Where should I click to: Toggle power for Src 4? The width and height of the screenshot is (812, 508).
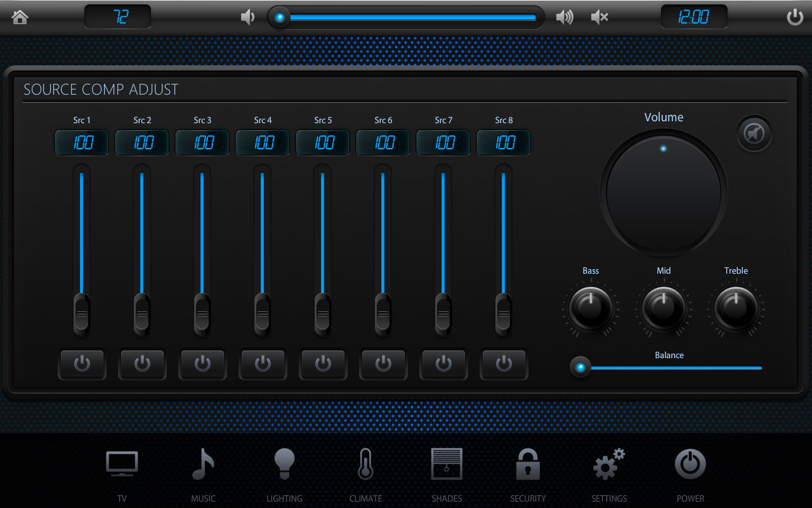click(x=263, y=364)
